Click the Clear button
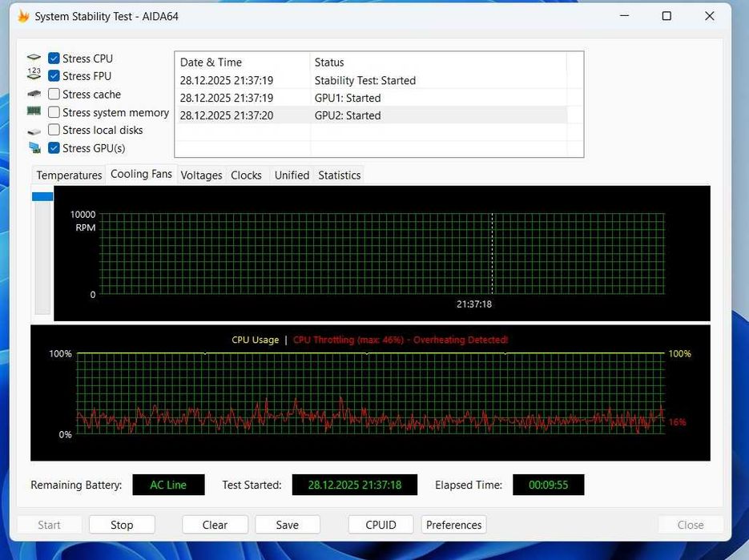 (x=215, y=525)
